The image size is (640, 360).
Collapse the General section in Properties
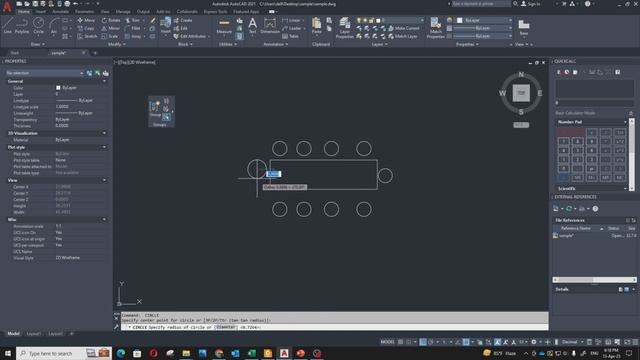[x=104, y=81]
